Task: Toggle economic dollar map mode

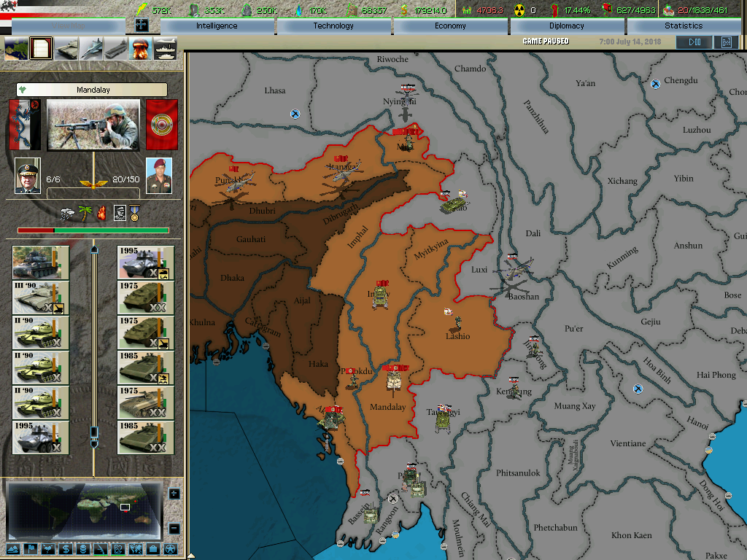Action: click(66, 548)
